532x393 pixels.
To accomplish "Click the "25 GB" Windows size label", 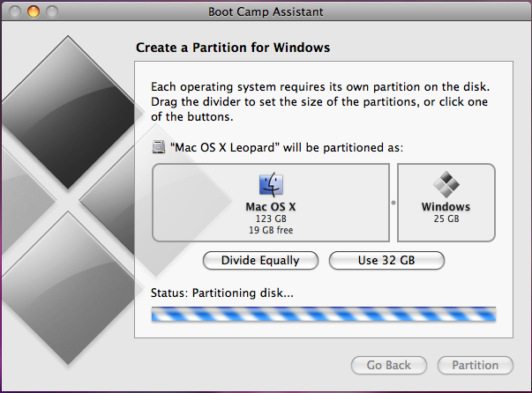I will (x=446, y=219).
